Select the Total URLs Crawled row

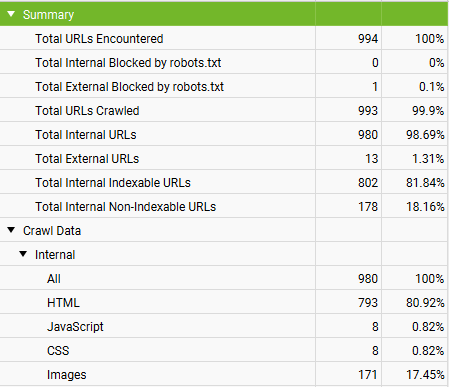[x=224, y=110]
